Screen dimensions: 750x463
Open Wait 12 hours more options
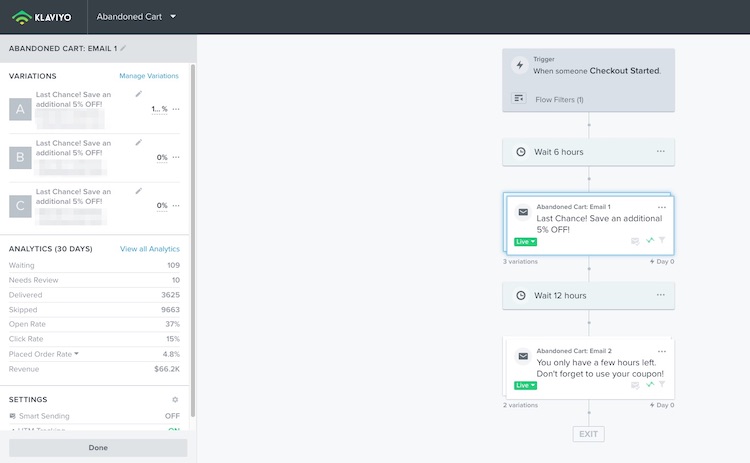pyautogui.click(x=661, y=295)
